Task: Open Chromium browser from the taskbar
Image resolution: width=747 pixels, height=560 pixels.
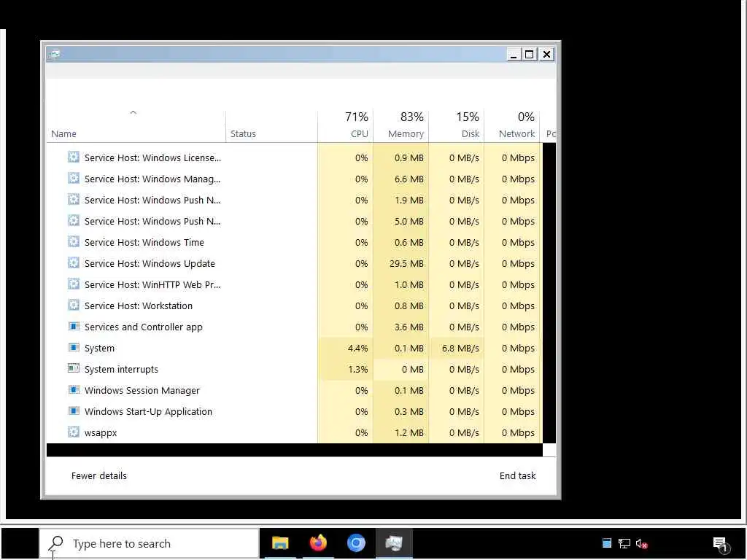Action: point(356,542)
